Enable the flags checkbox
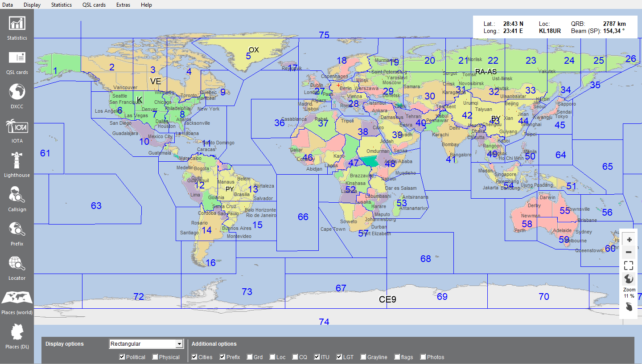 pos(397,357)
